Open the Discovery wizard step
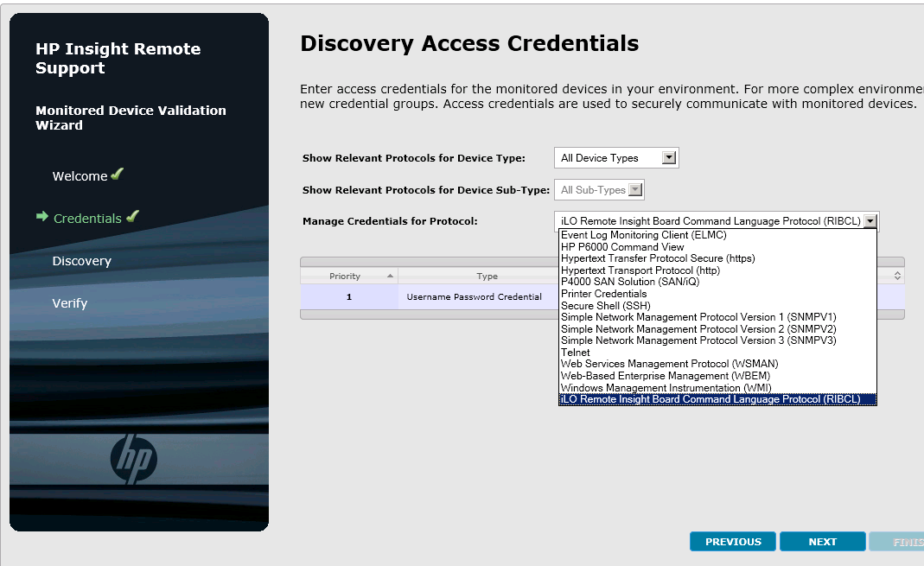This screenshot has height=566, width=924. tap(81, 261)
